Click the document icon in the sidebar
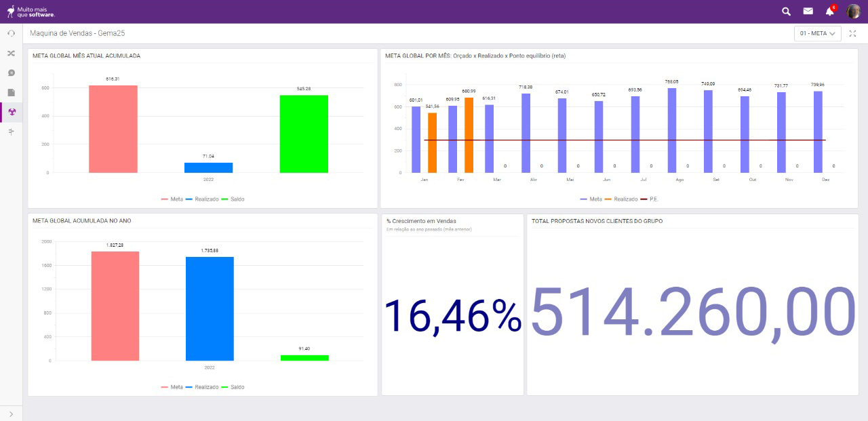 11,93
